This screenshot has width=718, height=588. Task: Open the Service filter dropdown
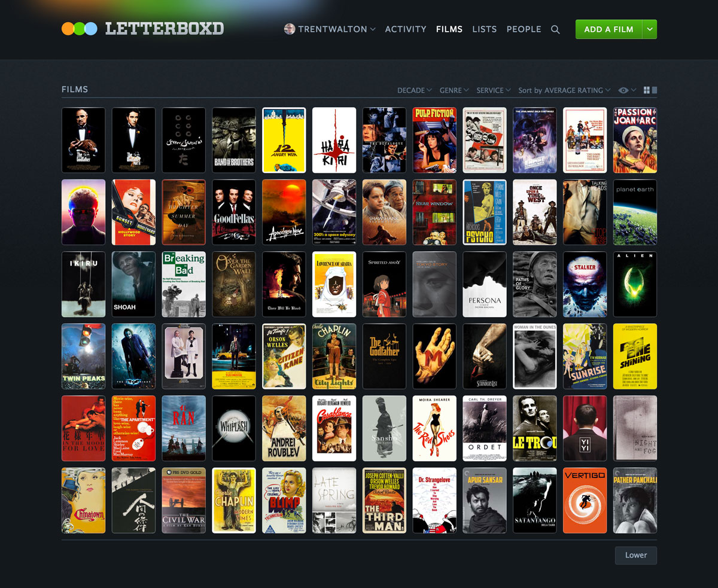click(x=493, y=90)
